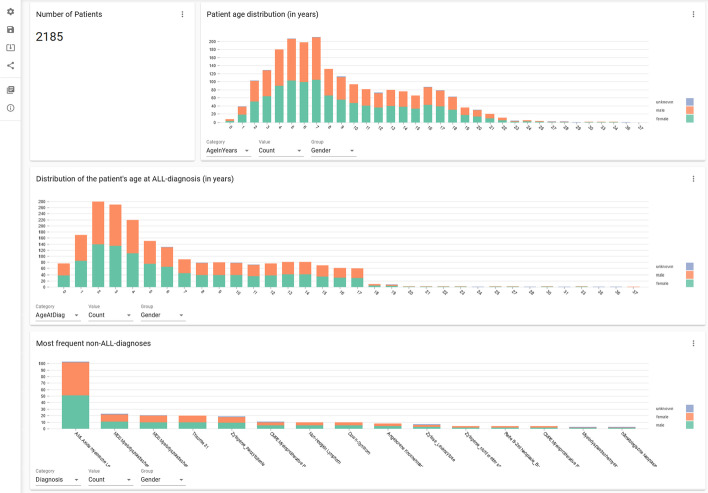Click the tallest bar in the age-at-diagnosis chart
The width and height of the screenshot is (708, 493).
coord(98,250)
